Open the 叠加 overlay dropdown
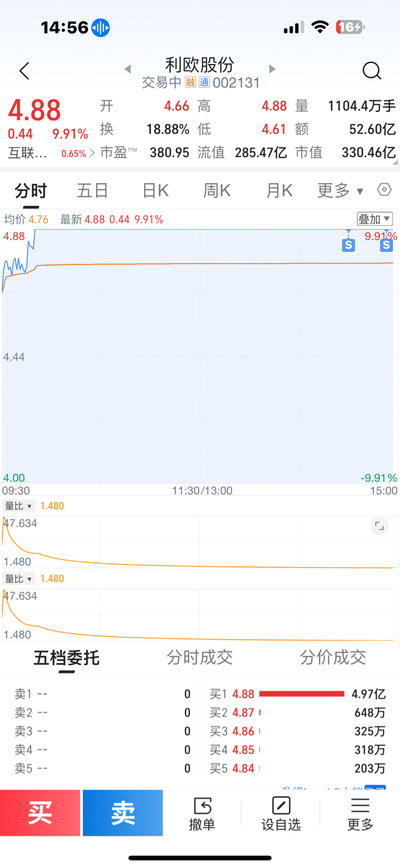 (x=374, y=219)
